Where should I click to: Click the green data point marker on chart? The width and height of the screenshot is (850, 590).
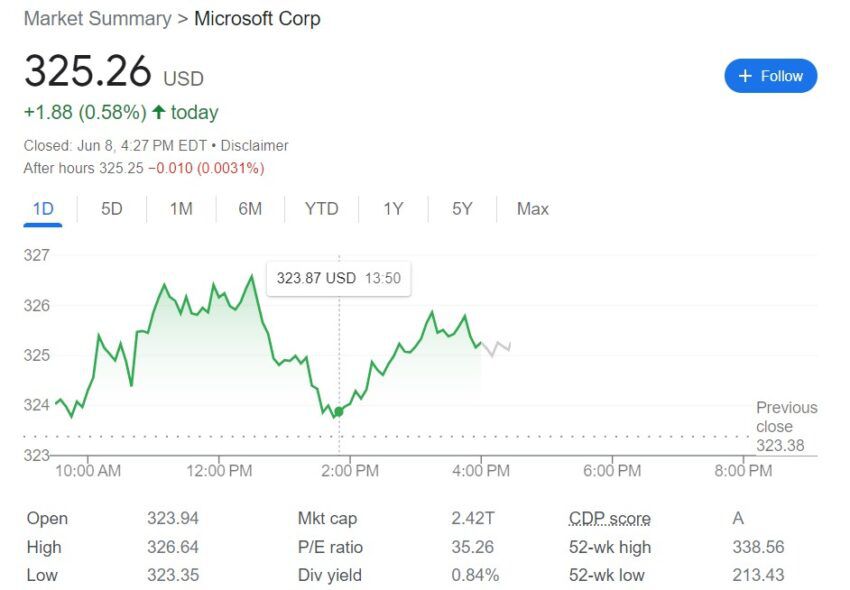coord(339,411)
